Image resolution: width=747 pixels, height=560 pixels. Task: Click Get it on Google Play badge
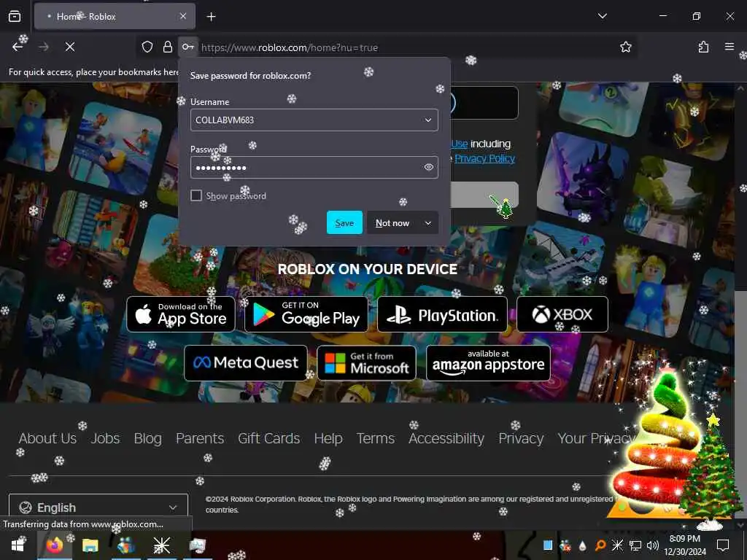pyautogui.click(x=306, y=314)
